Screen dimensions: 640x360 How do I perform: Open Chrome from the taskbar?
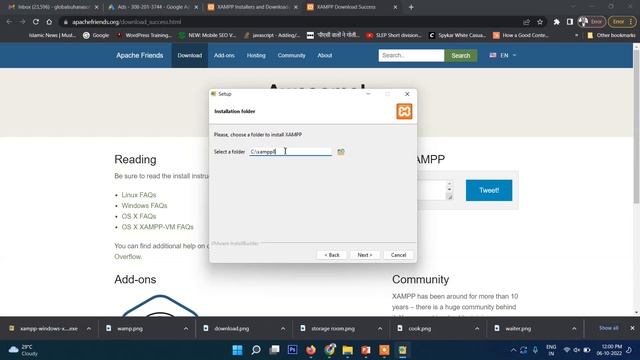(x=329, y=350)
